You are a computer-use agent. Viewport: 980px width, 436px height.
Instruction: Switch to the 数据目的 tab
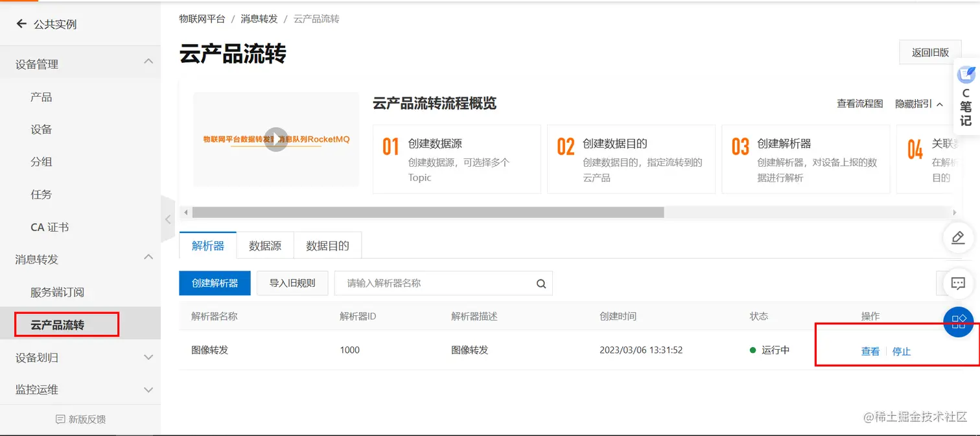(327, 246)
